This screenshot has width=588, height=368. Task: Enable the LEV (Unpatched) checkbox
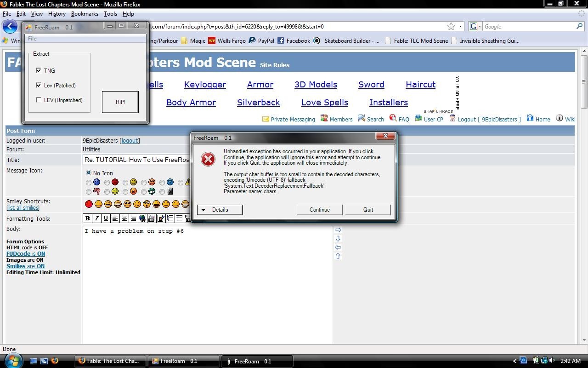(x=39, y=100)
